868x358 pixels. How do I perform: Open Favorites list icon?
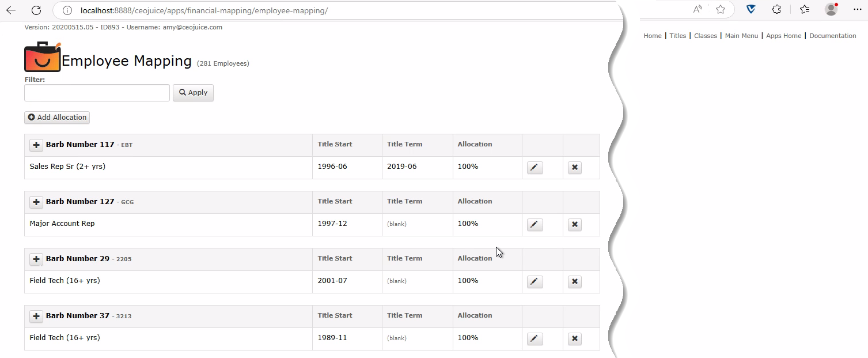(805, 9)
